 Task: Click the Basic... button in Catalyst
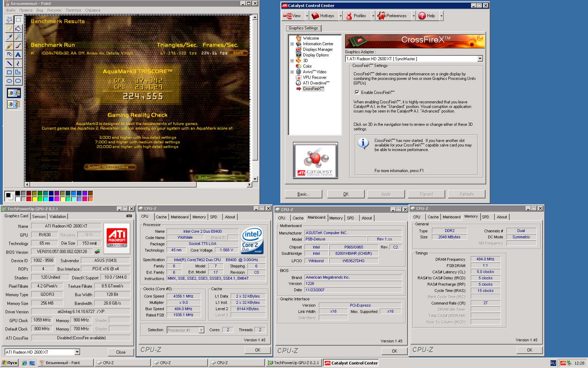(x=303, y=194)
